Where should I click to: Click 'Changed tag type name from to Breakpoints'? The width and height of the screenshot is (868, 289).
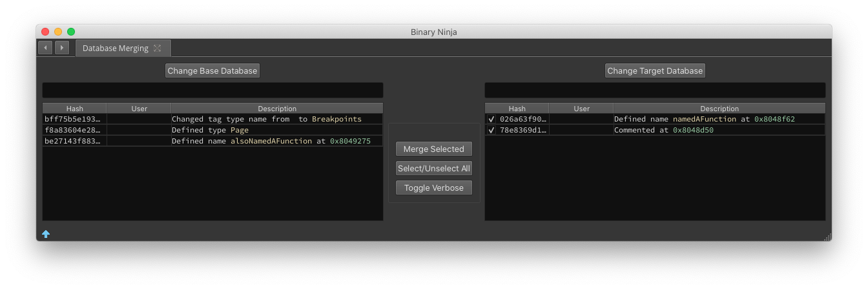tap(267, 119)
